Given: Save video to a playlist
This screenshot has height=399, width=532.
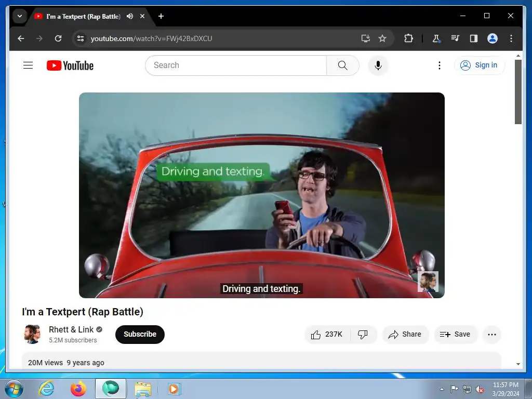Looking at the screenshot, I should click(455, 335).
